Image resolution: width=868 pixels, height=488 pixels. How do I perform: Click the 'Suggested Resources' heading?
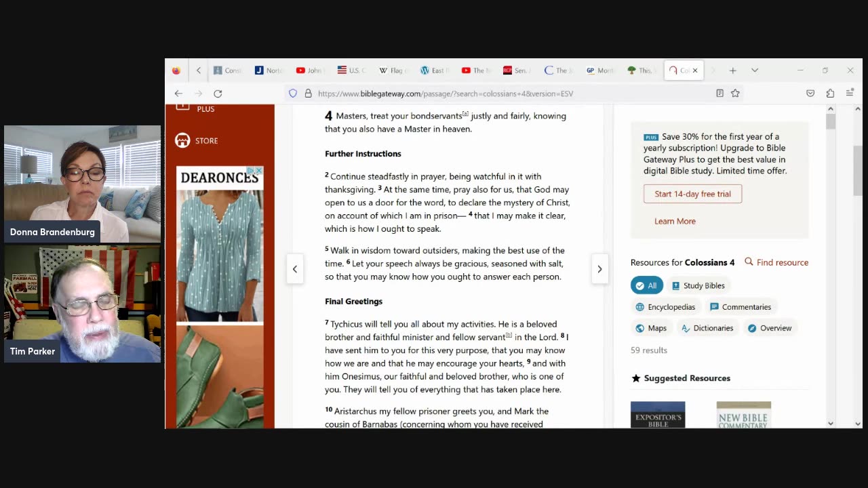(x=687, y=378)
